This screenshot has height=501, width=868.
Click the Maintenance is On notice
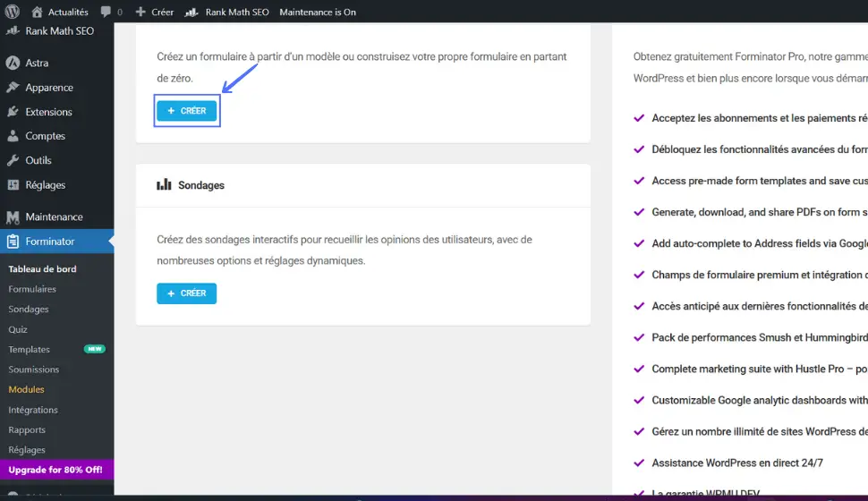click(318, 12)
